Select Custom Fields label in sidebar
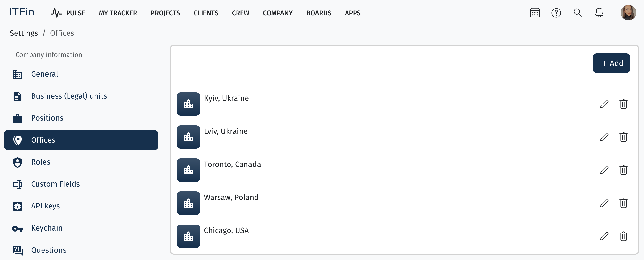Viewport: 644px width, 260px height. (x=55, y=184)
